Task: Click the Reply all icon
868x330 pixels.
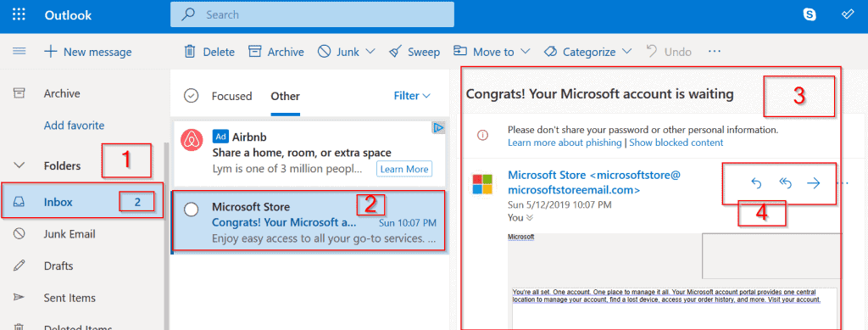Action: 785,184
